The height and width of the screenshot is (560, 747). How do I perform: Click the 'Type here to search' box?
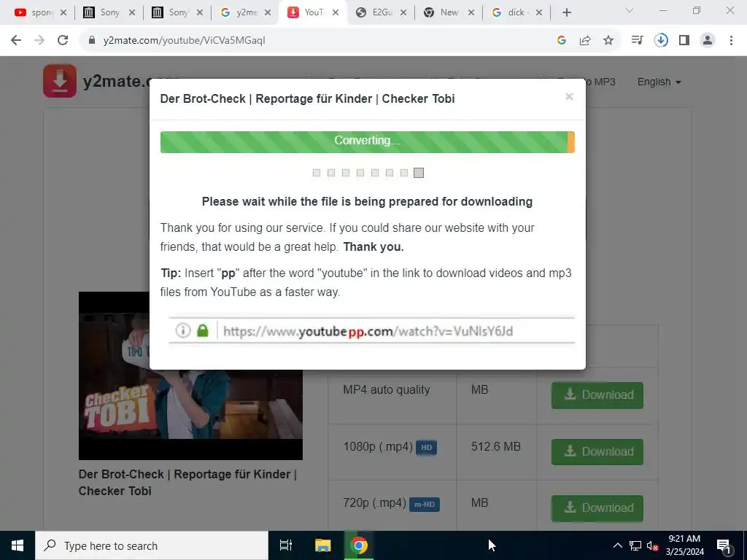coord(152,545)
